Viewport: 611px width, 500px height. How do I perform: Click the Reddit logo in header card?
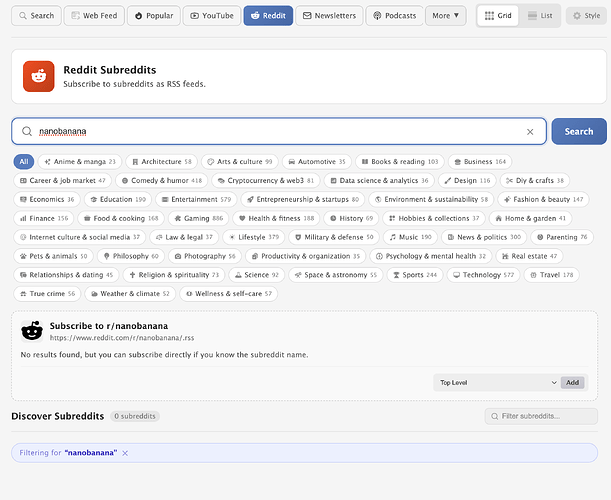tap(39, 76)
